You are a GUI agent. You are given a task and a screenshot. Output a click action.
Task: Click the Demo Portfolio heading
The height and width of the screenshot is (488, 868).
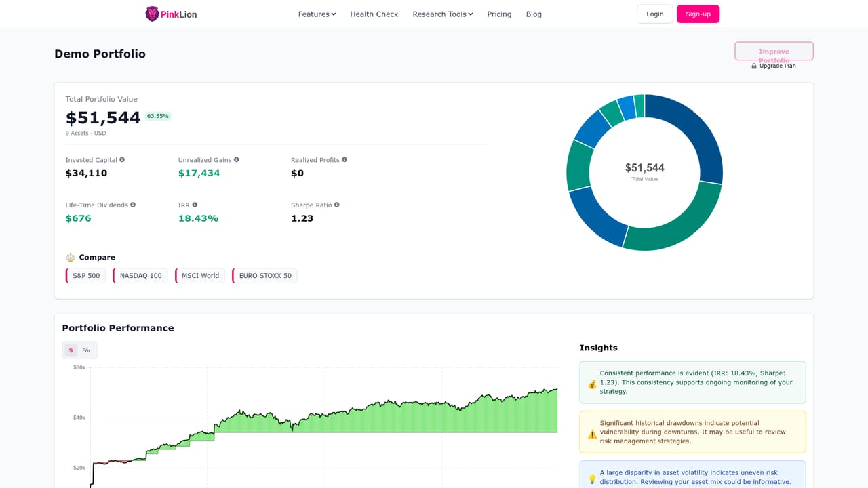[100, 54]
